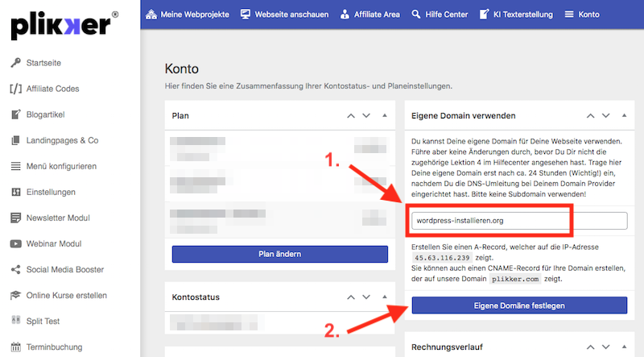Click the Rechnungsverlauf panel title
The image size is (644, 357).
coord(447,347)
